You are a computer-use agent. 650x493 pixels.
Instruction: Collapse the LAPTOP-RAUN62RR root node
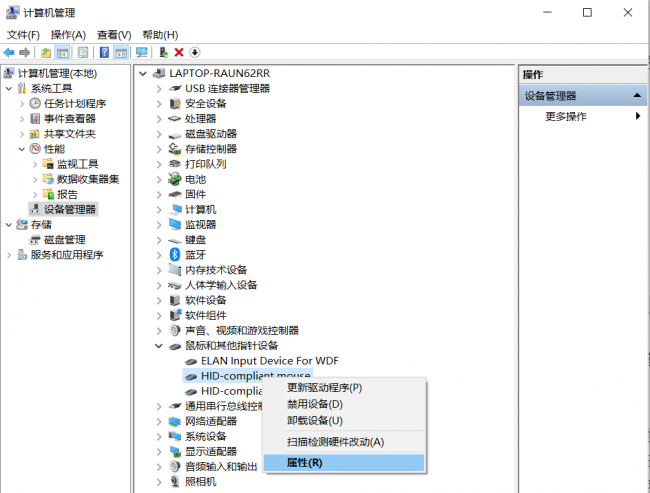(x=143, y=73)
